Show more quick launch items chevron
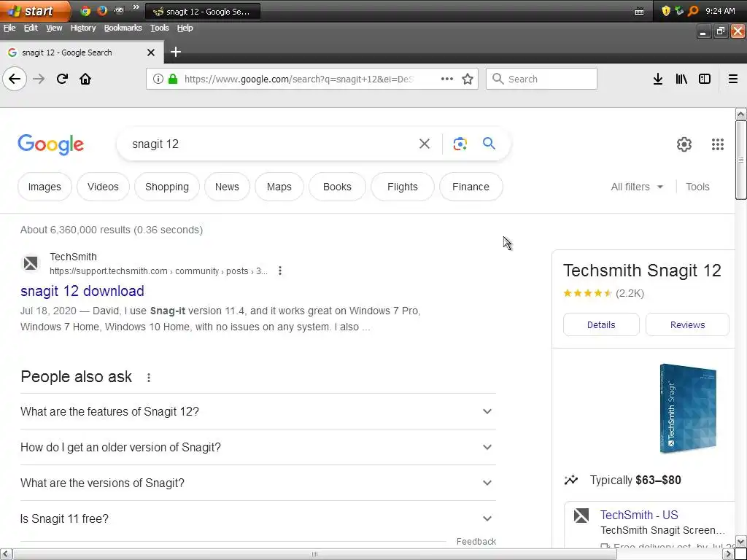Screen dimensions: 747x560 click(136, 7)
